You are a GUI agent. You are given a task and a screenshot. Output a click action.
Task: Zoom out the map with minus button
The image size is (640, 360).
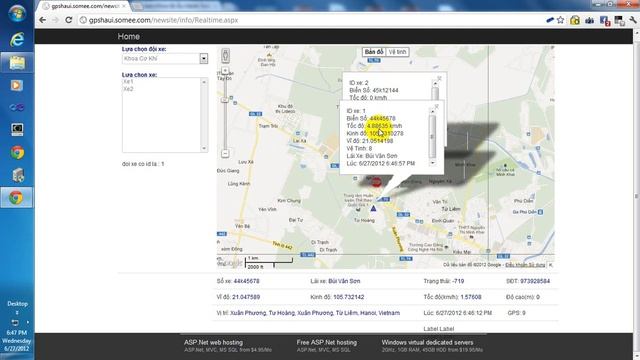tap(225, 153)
